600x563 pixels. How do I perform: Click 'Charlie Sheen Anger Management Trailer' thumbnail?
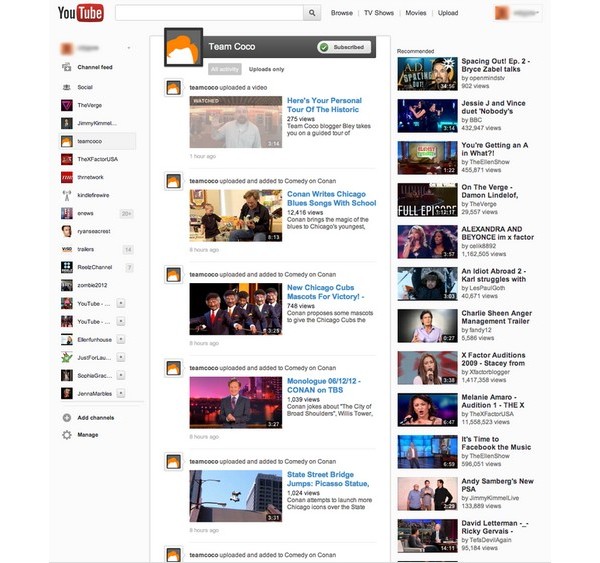427,326
